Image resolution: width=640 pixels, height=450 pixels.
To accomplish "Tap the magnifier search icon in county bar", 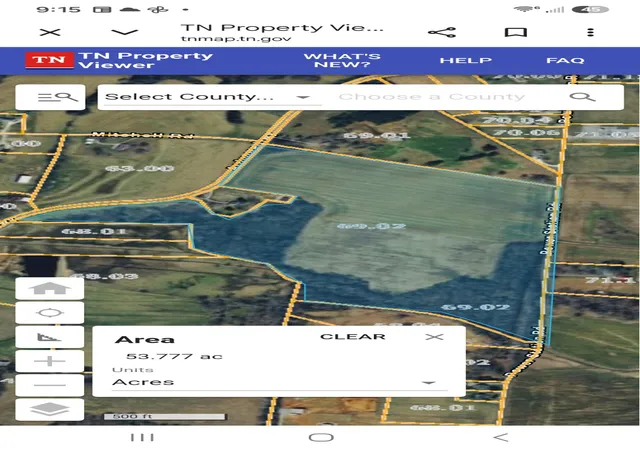I will pyautogui.click(x=582, y=97).
